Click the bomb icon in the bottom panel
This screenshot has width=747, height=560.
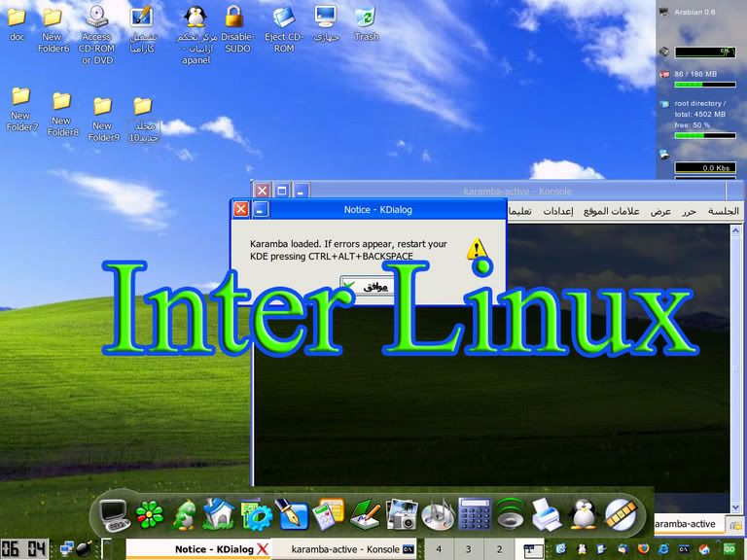[85, 549]
